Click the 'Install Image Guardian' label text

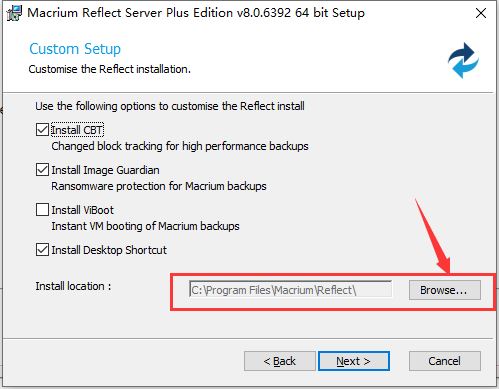coord(105,170)
